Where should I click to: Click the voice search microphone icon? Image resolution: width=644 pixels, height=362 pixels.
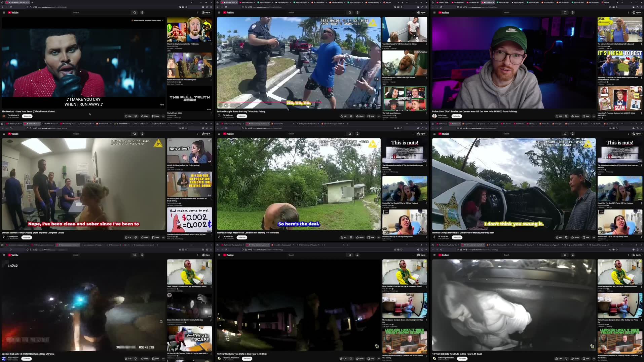point(357,12)
